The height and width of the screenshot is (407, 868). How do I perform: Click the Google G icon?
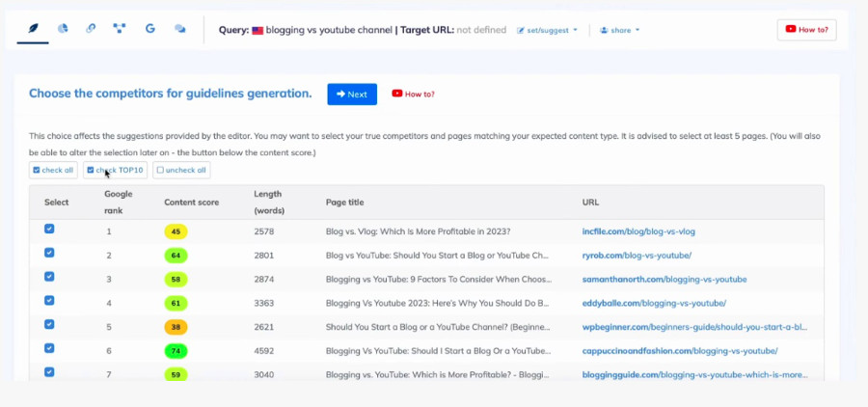[149, 29]
